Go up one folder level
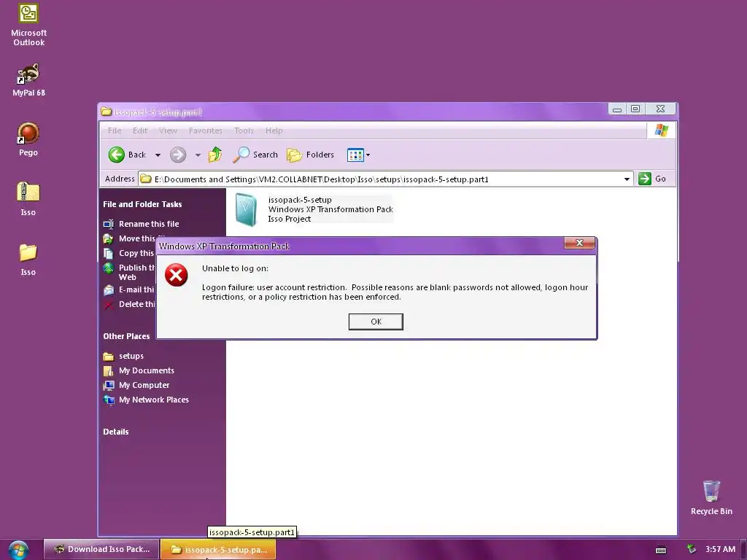 click(x=215, y=155)
